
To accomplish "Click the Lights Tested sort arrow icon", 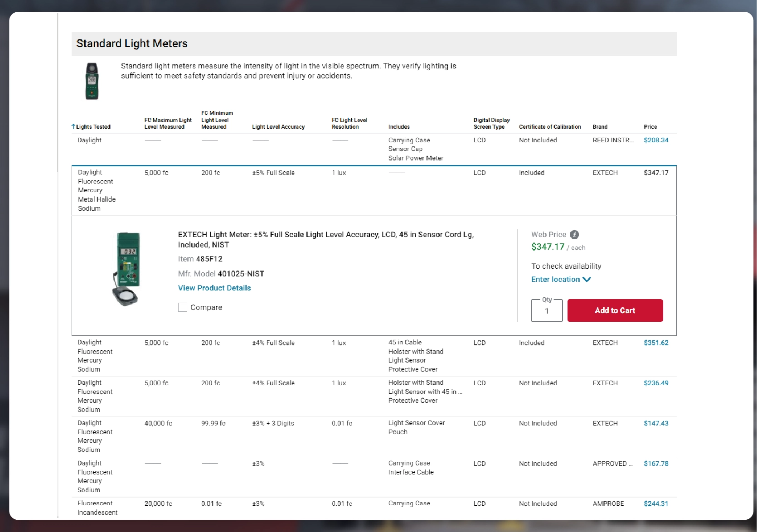I will (73, 127).
